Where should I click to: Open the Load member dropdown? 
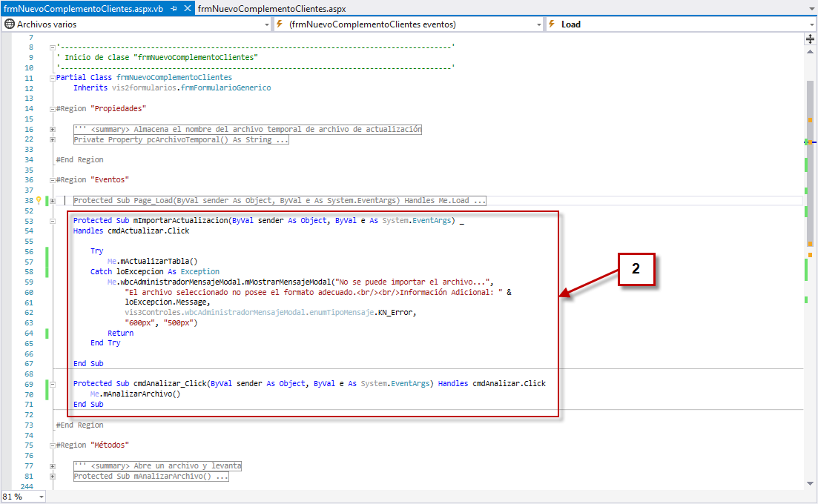(811, 24)
